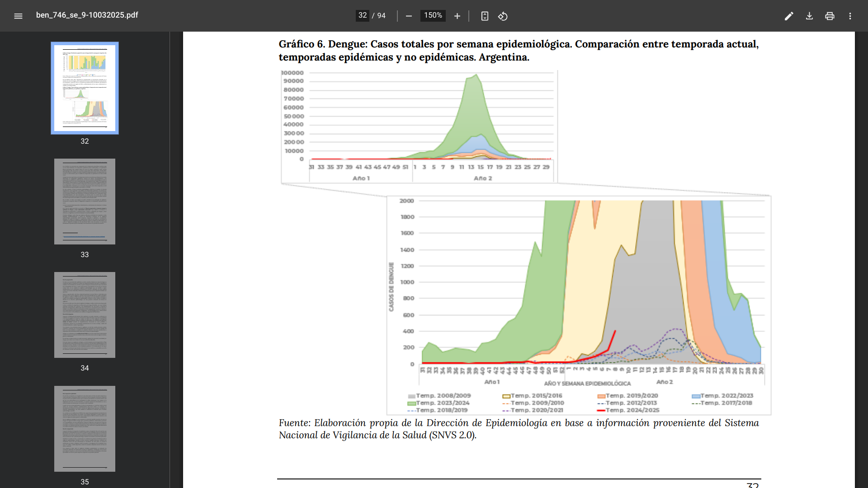The width and height of the screenshot is (868, 488).
Task: Rotate the document counterclockwise
Action: 503,16
